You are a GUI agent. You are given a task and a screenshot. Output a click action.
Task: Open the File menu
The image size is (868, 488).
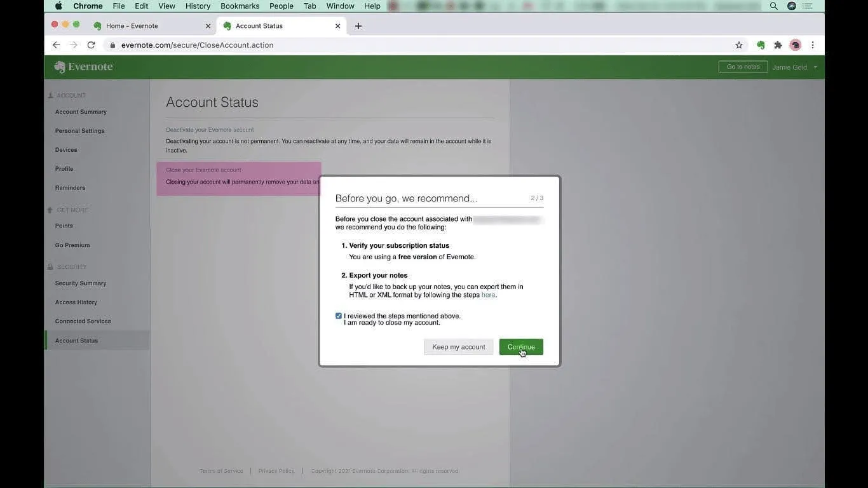point(119,6)
